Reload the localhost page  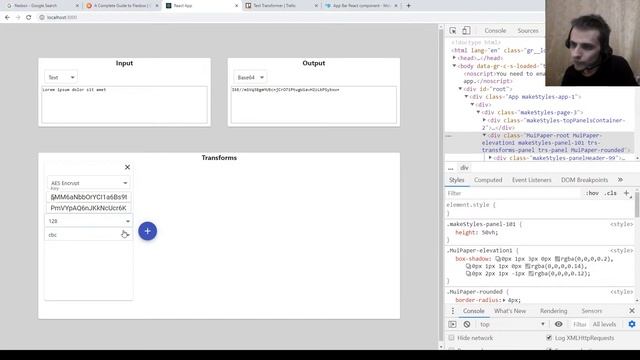coord(29,18)
